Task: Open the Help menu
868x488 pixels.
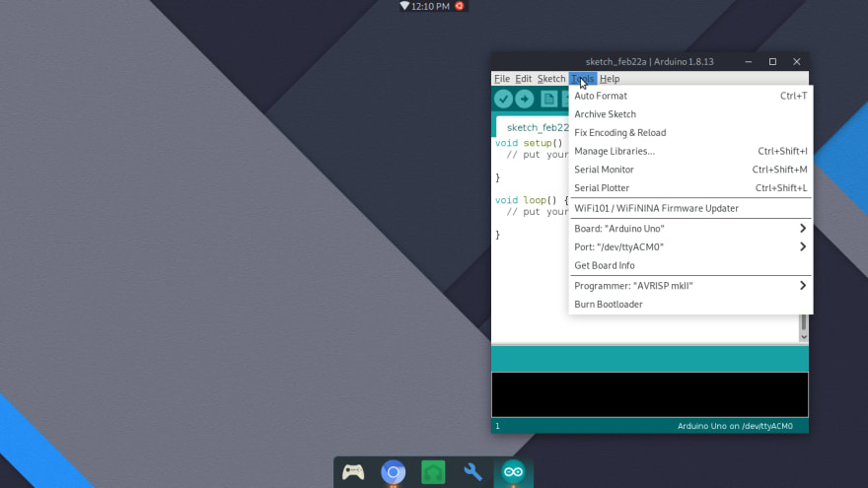Action: point(610,79)
